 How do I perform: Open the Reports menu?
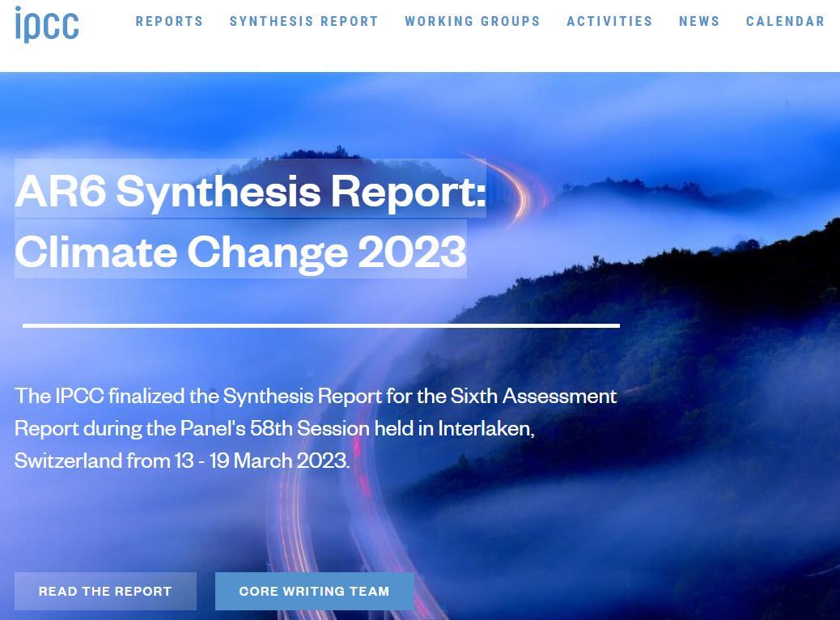(169, 21)
